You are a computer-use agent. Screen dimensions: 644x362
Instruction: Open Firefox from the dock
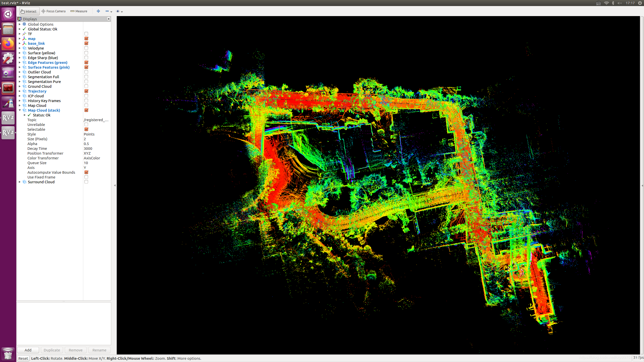point(8,44)
